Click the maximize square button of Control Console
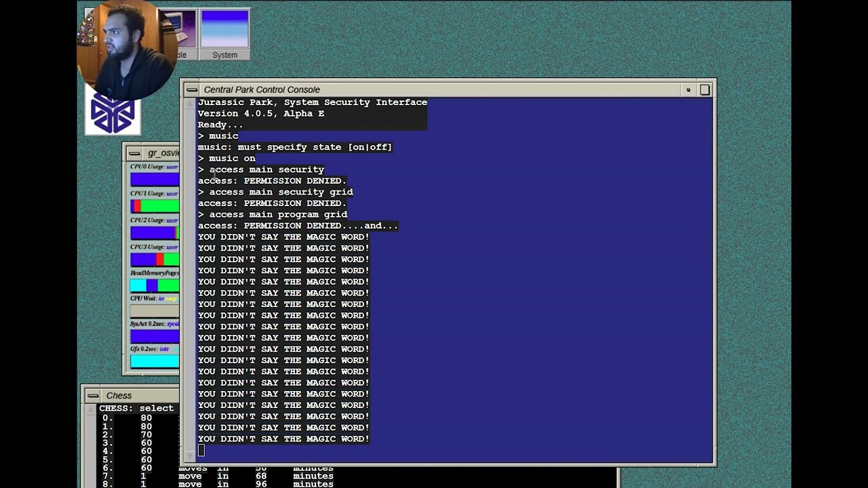Image resolution: width=868 pixels, height=488 pixels. (705, 89)
